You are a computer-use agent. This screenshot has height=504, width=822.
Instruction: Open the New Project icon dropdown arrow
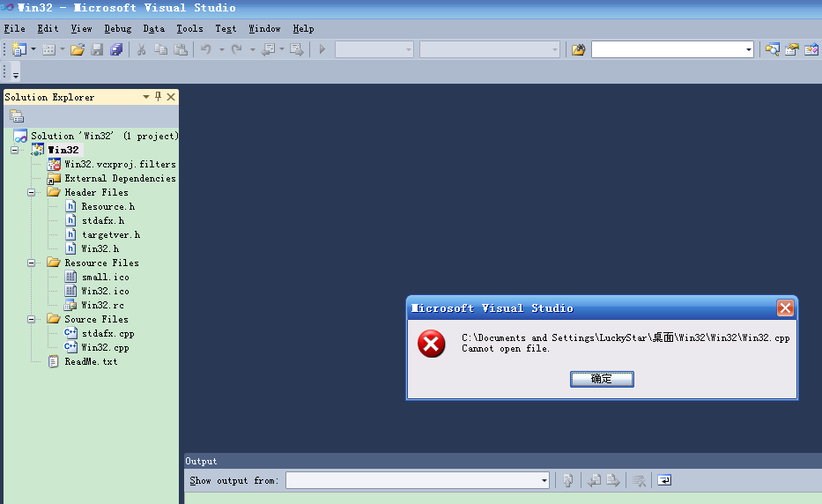(33, 49)
